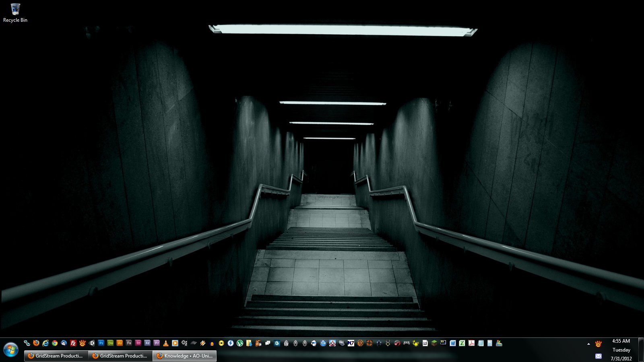Open the Recycle Bin desktop icon
Image resolution: width=644 pixels, height=362 pixels.
(15, 12)
